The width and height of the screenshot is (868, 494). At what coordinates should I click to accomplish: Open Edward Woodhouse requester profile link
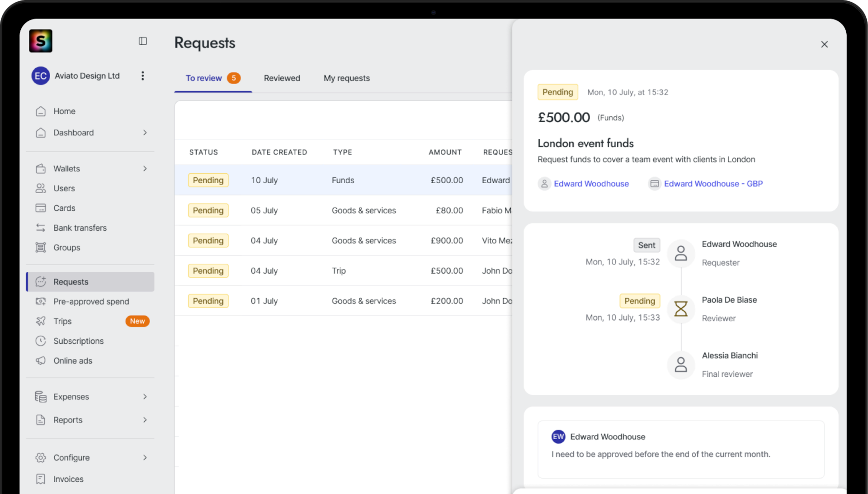point(591,184)
